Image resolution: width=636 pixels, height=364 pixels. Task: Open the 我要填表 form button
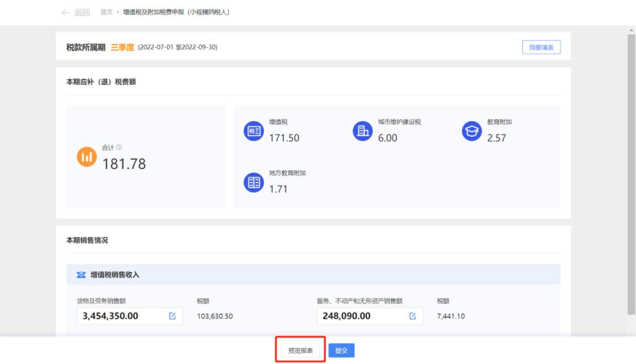541,48
